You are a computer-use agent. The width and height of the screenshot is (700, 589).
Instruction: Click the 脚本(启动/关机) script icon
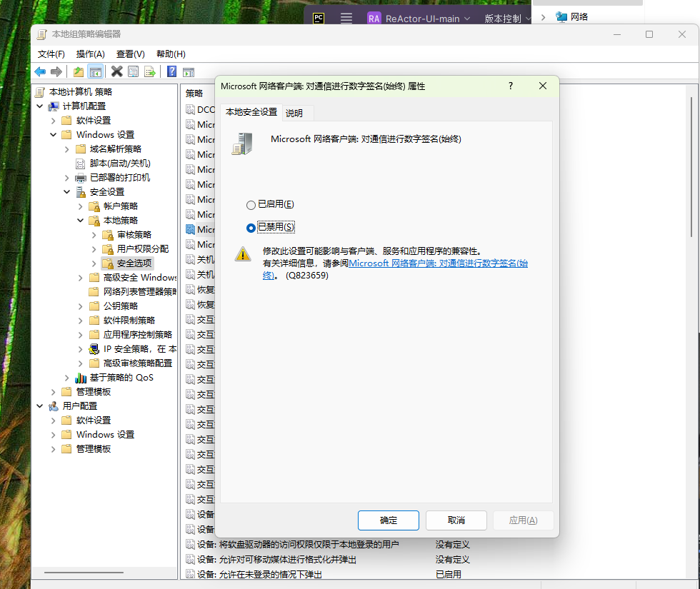80,163
